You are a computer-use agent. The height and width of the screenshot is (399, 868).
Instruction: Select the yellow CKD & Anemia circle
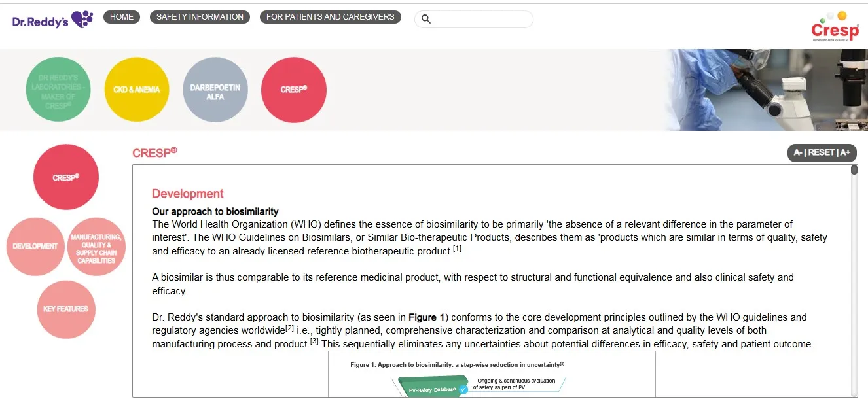[137, 90]
